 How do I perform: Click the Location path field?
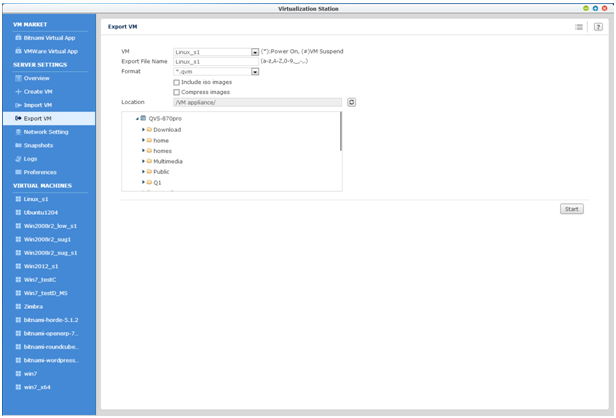click(257, 103)
